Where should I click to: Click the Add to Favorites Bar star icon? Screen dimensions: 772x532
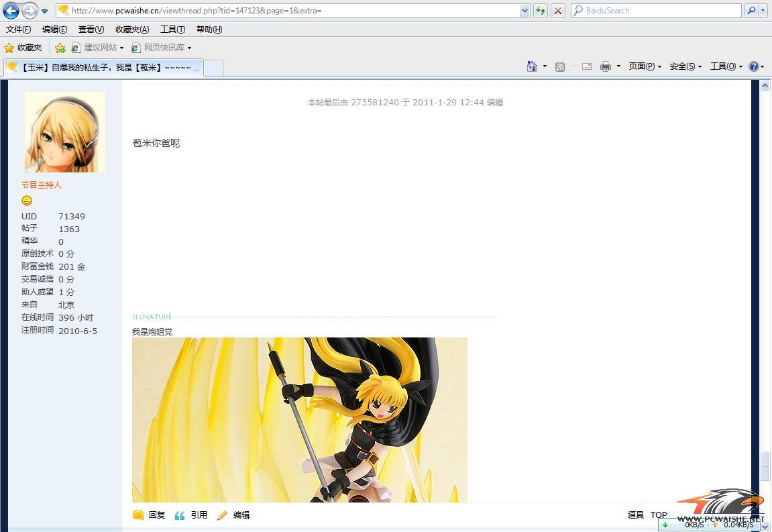60,48
